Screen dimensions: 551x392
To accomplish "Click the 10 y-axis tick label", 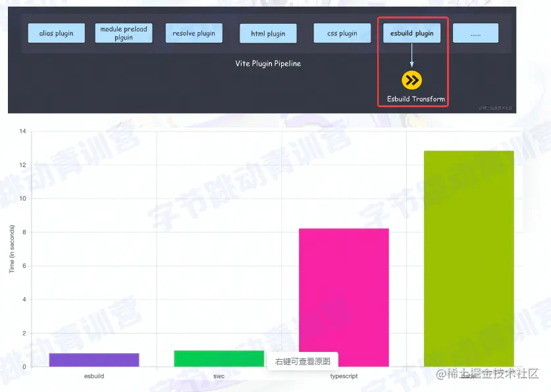I will tap(23, 199).
